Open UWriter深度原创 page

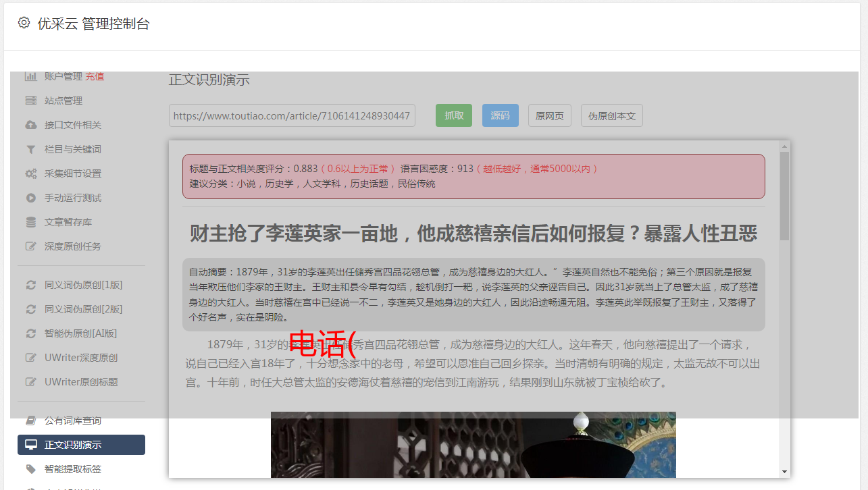click(x=81, y=358)
